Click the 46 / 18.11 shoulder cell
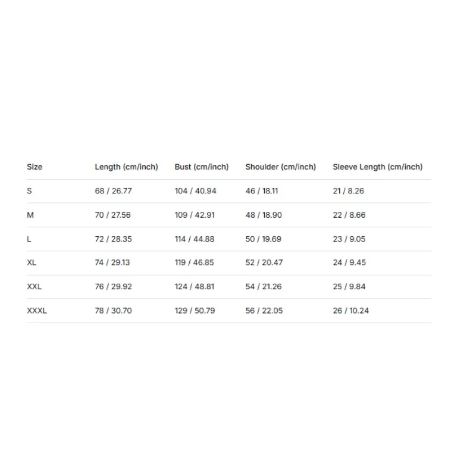The image size is (476, 476). [x=262, y=191]
